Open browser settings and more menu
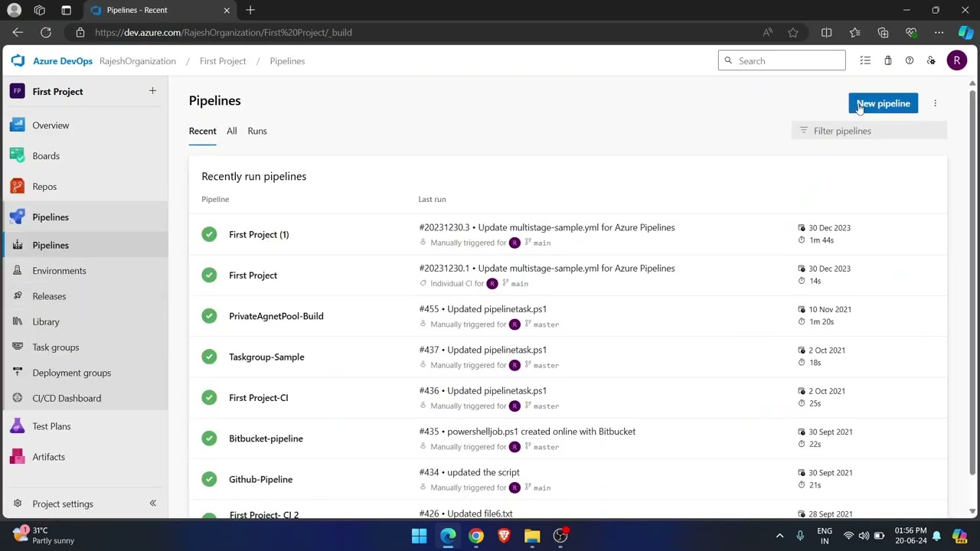The height and width of the screenshot is (551, 980). click(x=939, y=32)
